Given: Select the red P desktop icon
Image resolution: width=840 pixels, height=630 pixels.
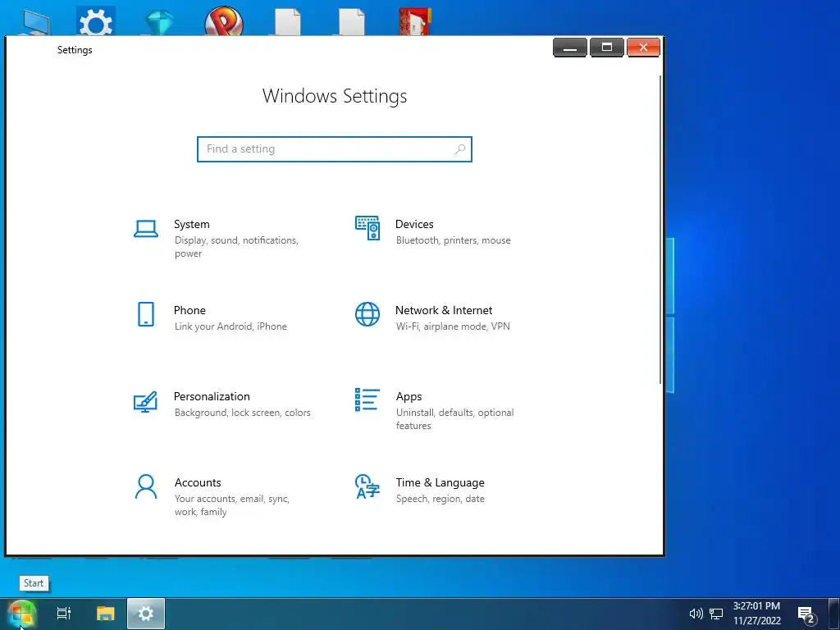Looking at the screenshot, I should click(224, 21).
